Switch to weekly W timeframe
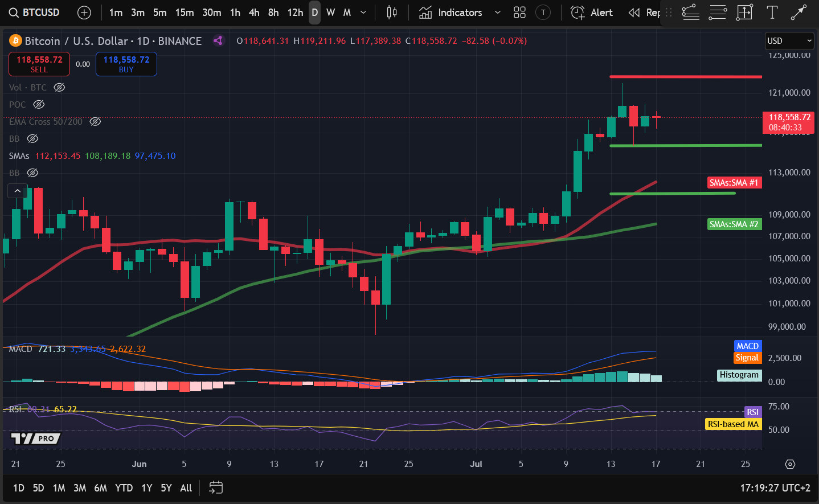819x504 pixels. 331,13
